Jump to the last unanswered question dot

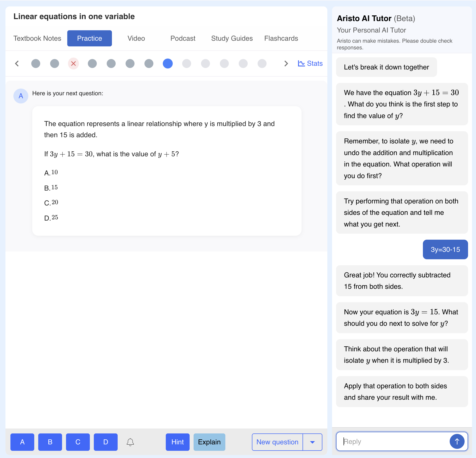coord(262,64)
